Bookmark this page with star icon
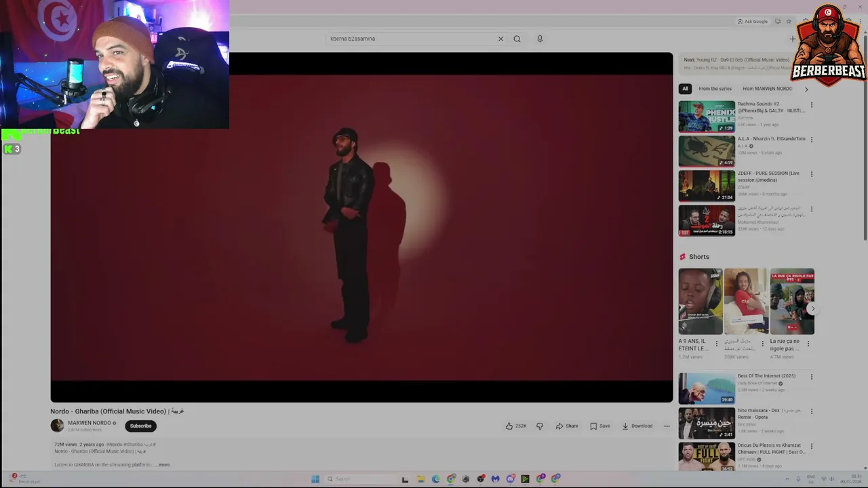 [x=789, y=22]
